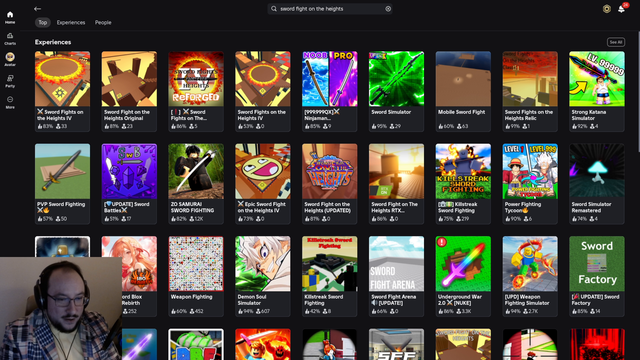Open Sword Fight Arena thumbnail
Screen dimensions: 640x360
pyautogui.click(x=396, y=264)
